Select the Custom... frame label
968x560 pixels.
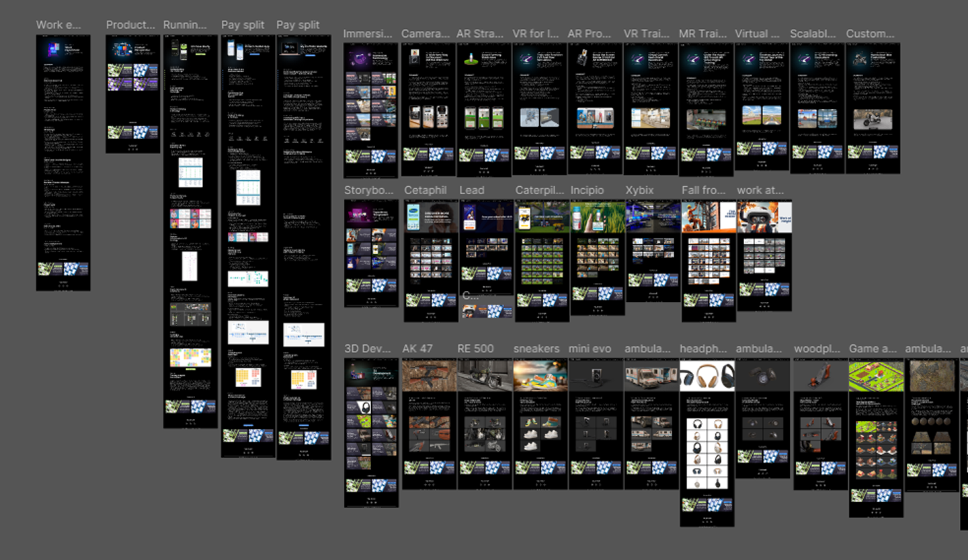tap(870, 34)
